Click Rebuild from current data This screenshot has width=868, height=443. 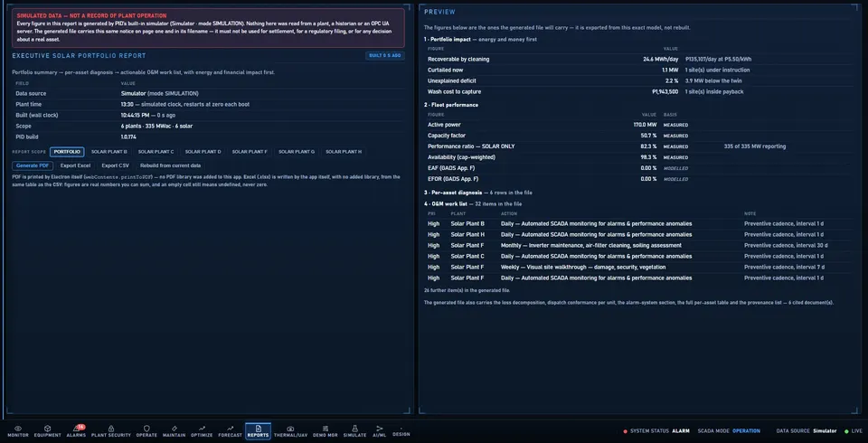[x=171, y=165]
